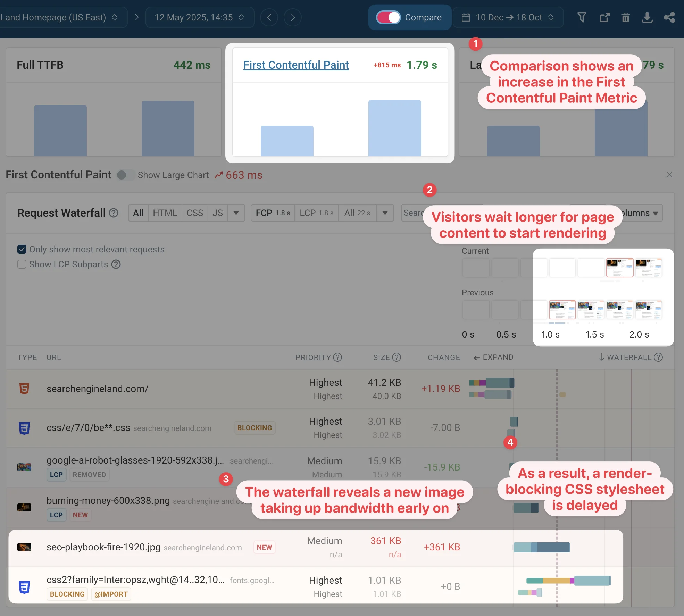Open the 12 May 2025 test date dropdown

pos(199,17)
